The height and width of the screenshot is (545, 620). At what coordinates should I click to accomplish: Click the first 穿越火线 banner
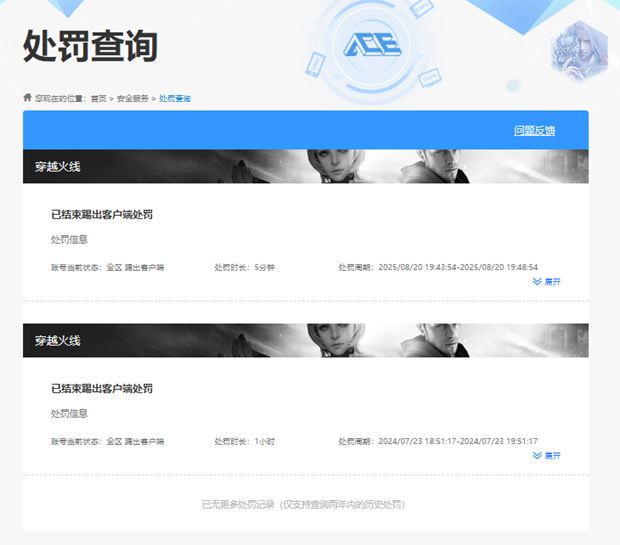coord(306,167)
